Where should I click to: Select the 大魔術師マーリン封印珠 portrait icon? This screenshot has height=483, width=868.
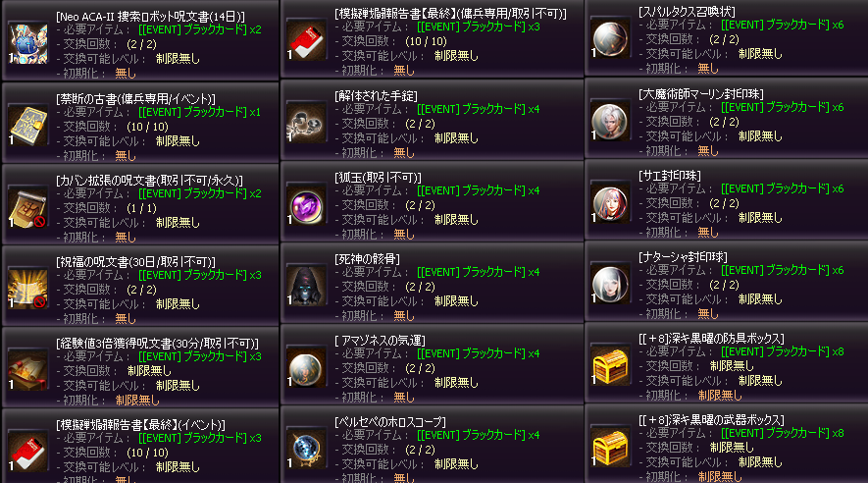(x=610, y=120)
